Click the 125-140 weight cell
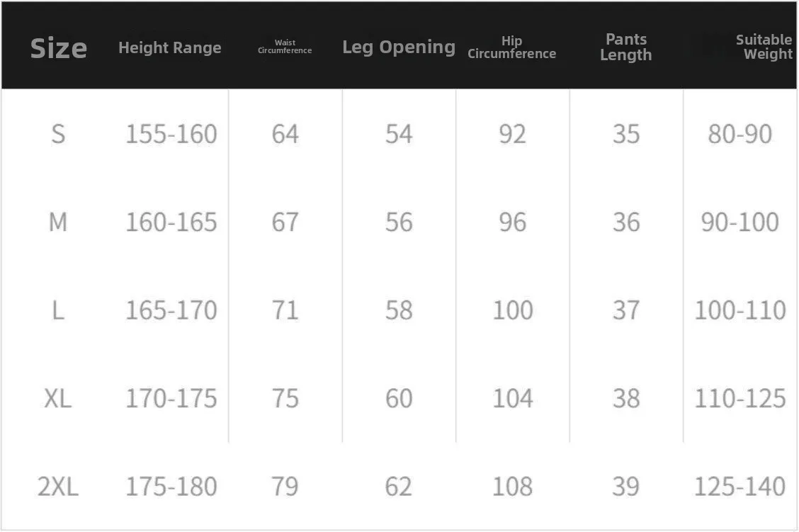Screen dimensions: 799x532 pos(740,487)
